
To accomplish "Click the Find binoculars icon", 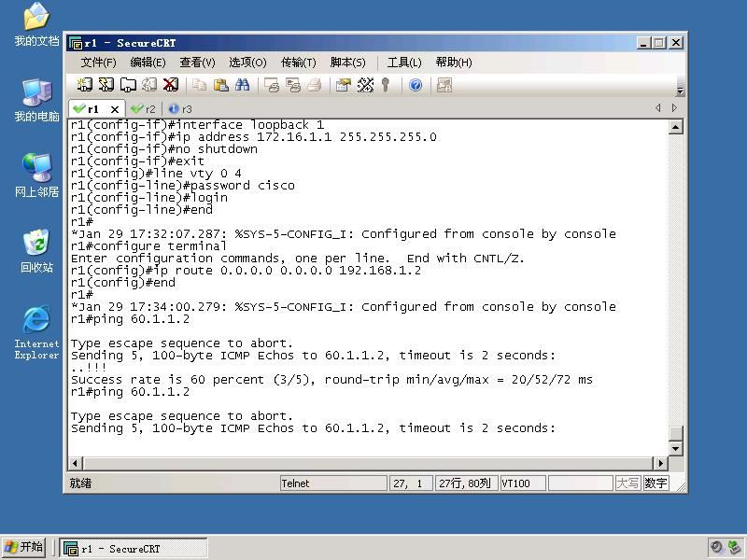I will [x=242, y=85].
